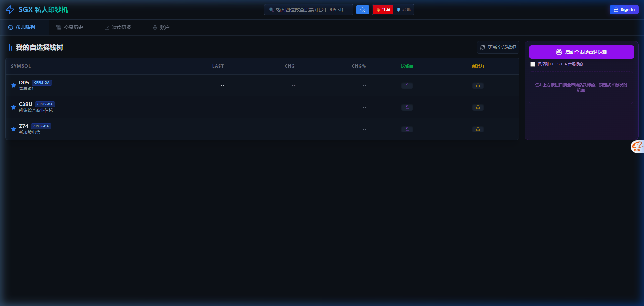Click the 长线面 column header
The image size is (644, 306).
coord(407,66)
